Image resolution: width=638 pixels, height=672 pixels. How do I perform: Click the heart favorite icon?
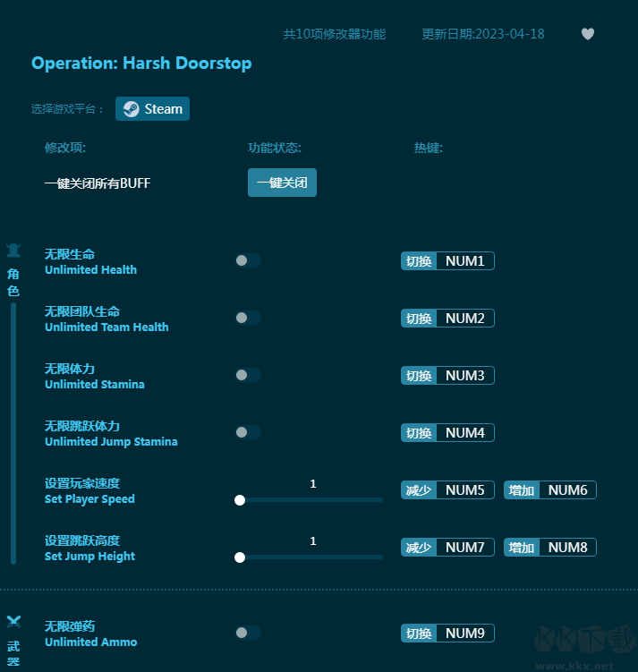[588, 34]
